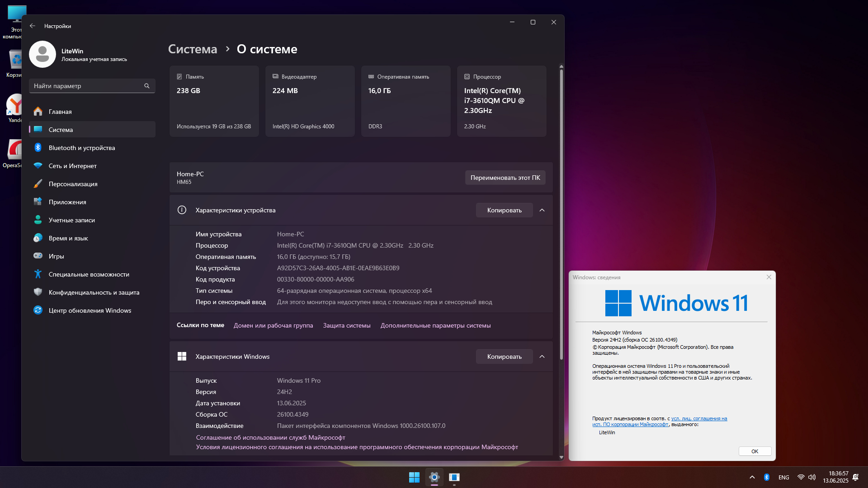
Task: Select Главная in settings sidebar
Action: pyautogui.click(x=60, y=112)
